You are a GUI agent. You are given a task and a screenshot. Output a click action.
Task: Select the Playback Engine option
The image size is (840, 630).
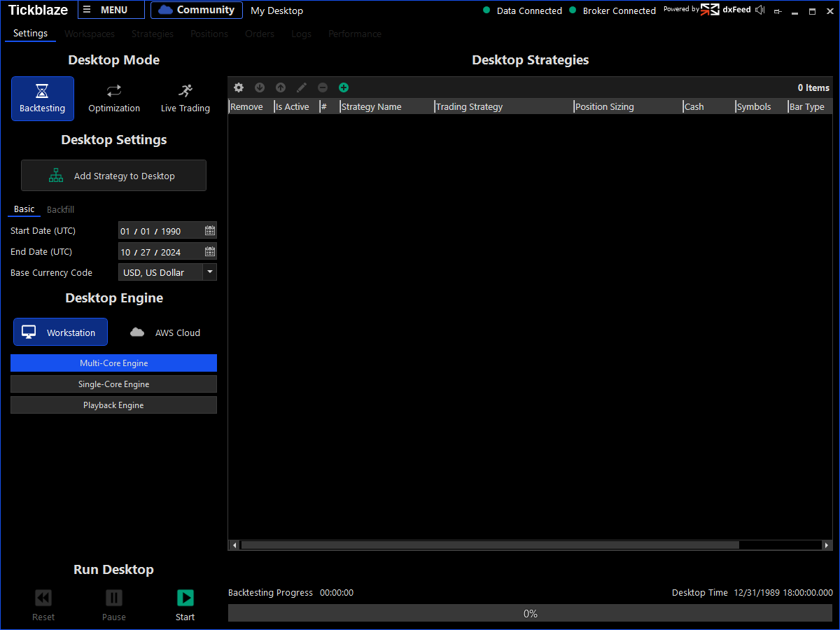(113, 405)
